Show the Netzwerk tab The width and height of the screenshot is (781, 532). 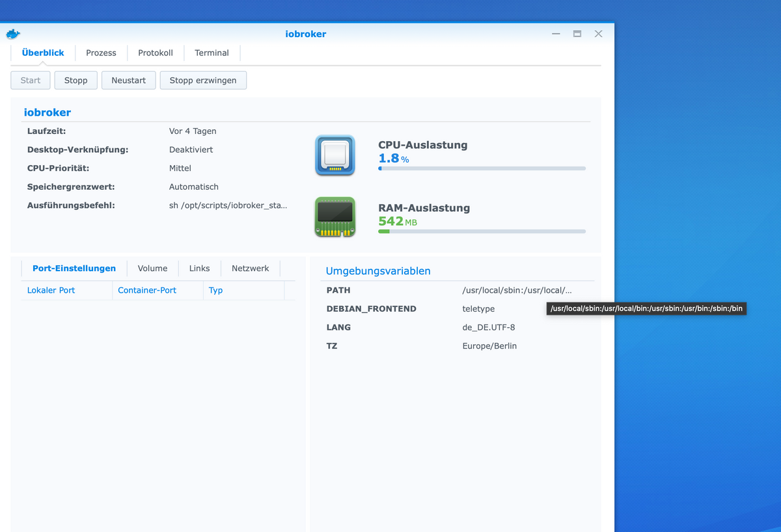click(x=251, y=268)
